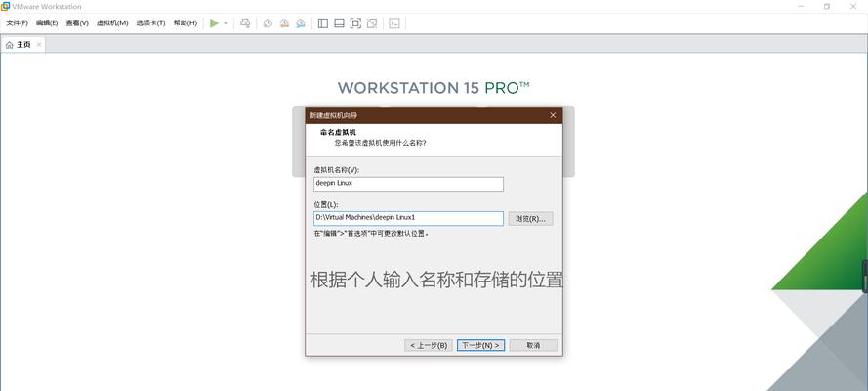
Task: Click the Unity mode icon
Action: point(372,23)
